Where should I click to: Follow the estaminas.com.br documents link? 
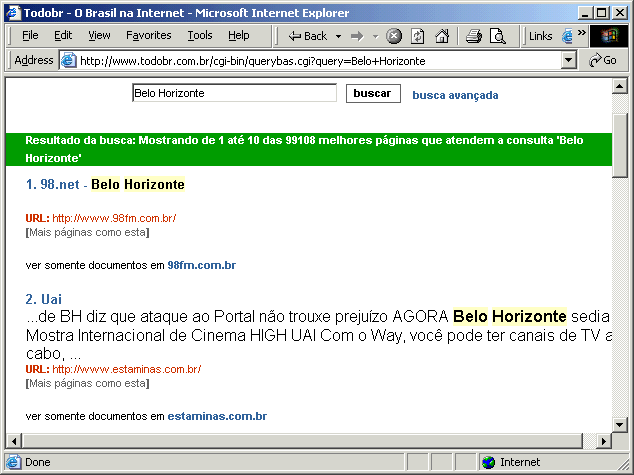point(217,416)
